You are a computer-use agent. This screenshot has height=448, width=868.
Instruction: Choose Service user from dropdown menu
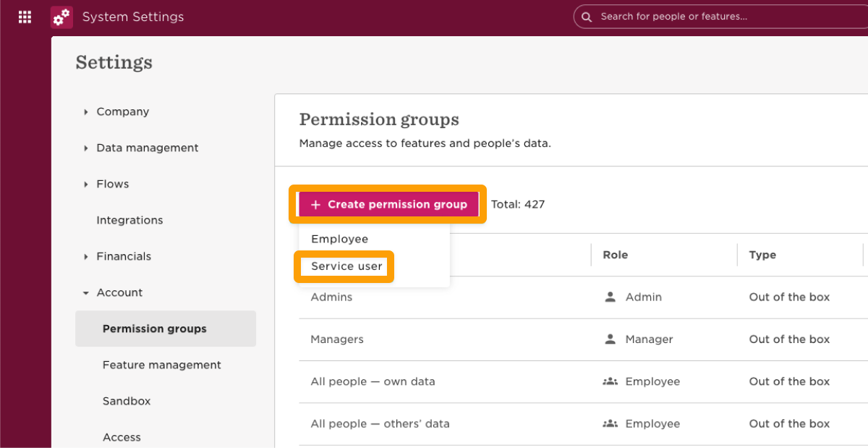[x=346, y=266]
